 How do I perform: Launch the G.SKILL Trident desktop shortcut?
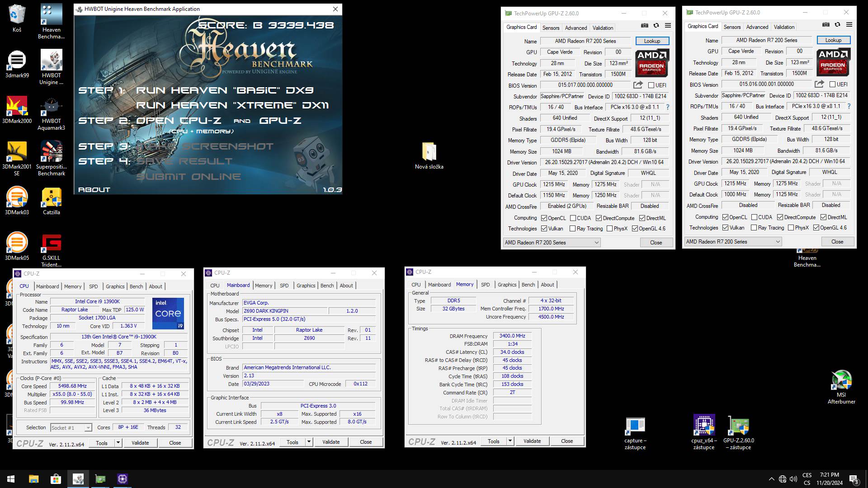tap(51, 250)
